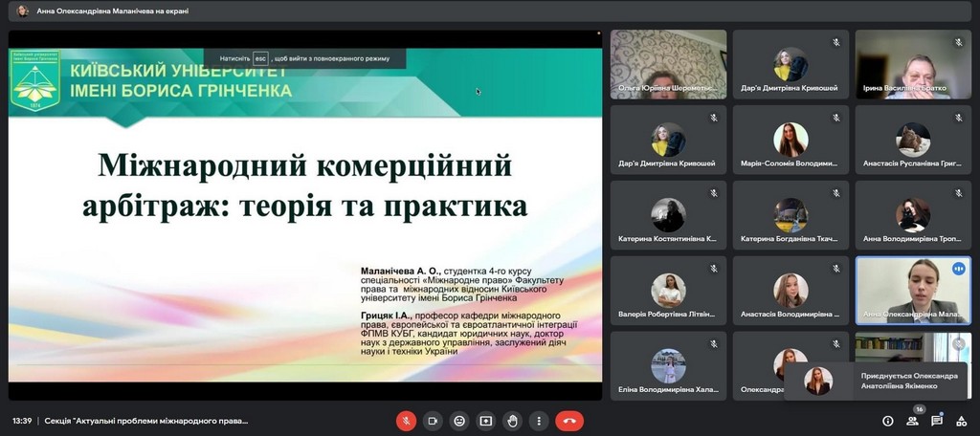Show the participants list of 16 people
980x436 pixels.
tap(913, 421)
